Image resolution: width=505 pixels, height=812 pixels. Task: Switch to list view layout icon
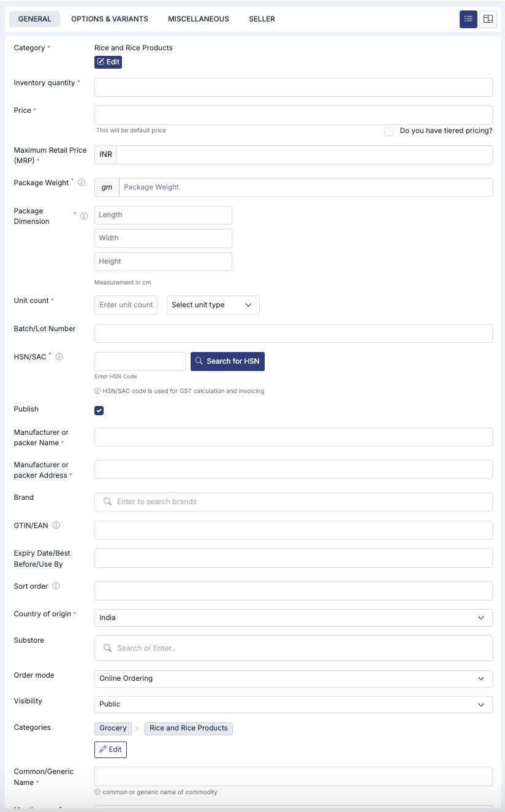coord(468,19)
